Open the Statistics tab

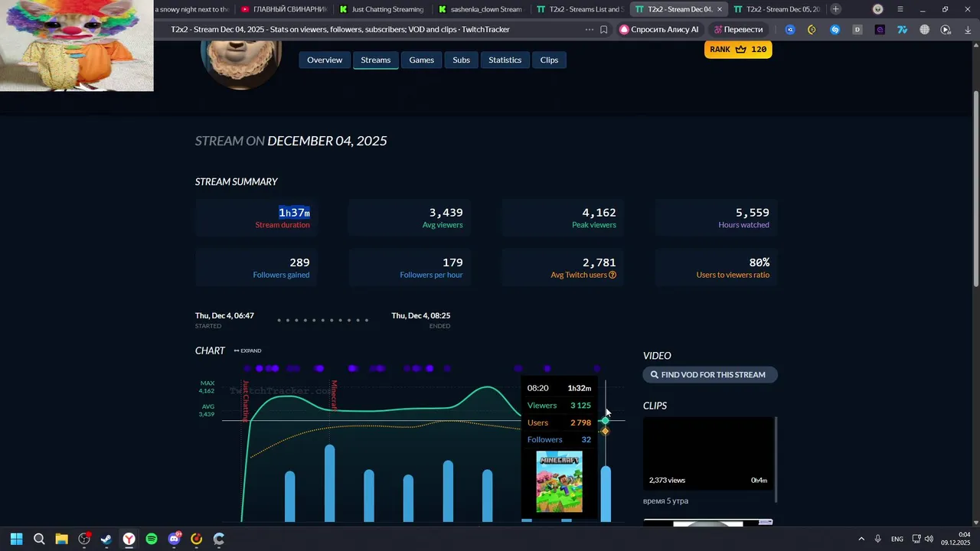pyautogui.click(x=505, y=60)
